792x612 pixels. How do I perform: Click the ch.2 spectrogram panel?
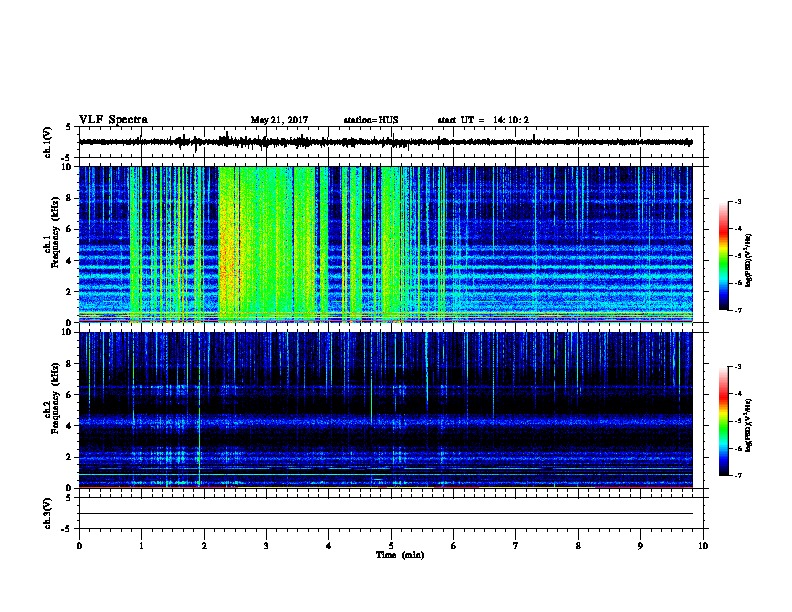tap(385, 410)
